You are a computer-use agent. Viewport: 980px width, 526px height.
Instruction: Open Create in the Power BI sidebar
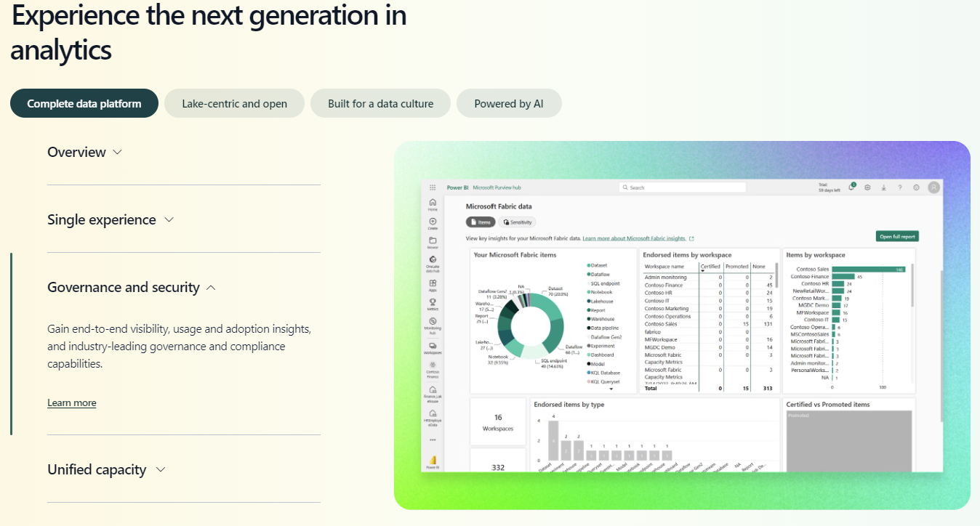(433, 223)
